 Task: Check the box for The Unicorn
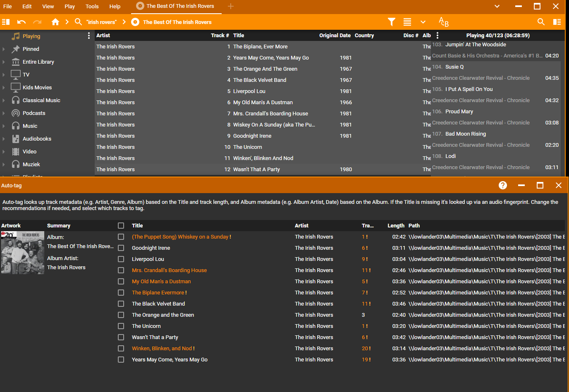[121, 326]
